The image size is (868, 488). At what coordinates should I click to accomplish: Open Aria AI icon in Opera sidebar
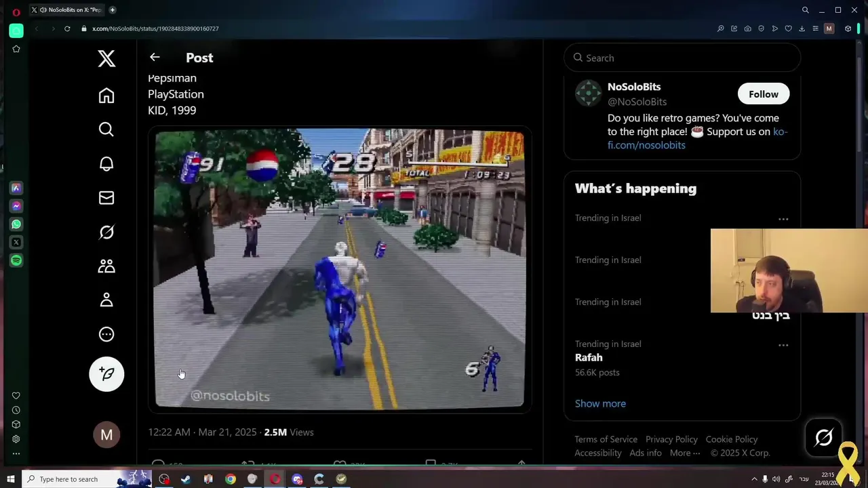(x=16, y=188)
